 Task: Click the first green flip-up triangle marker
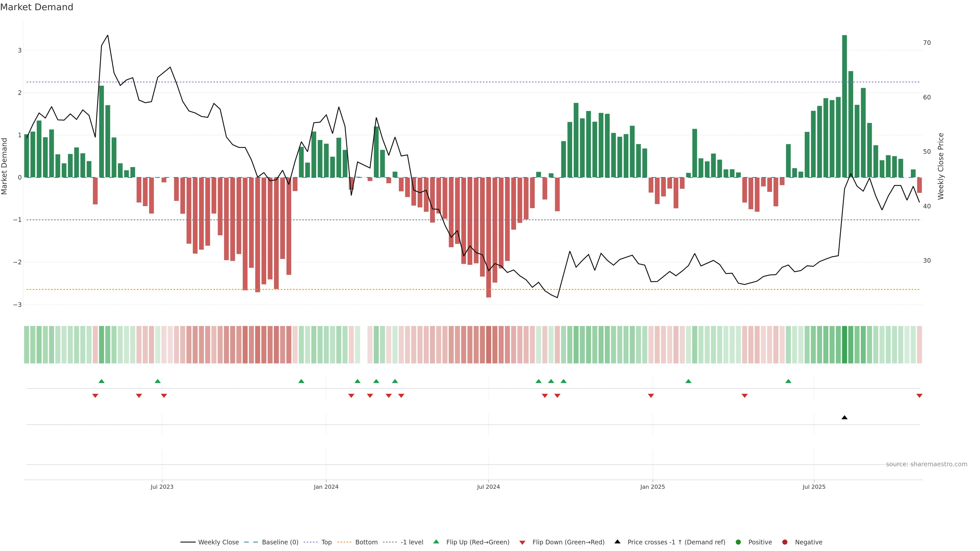[x=101, y=381]
